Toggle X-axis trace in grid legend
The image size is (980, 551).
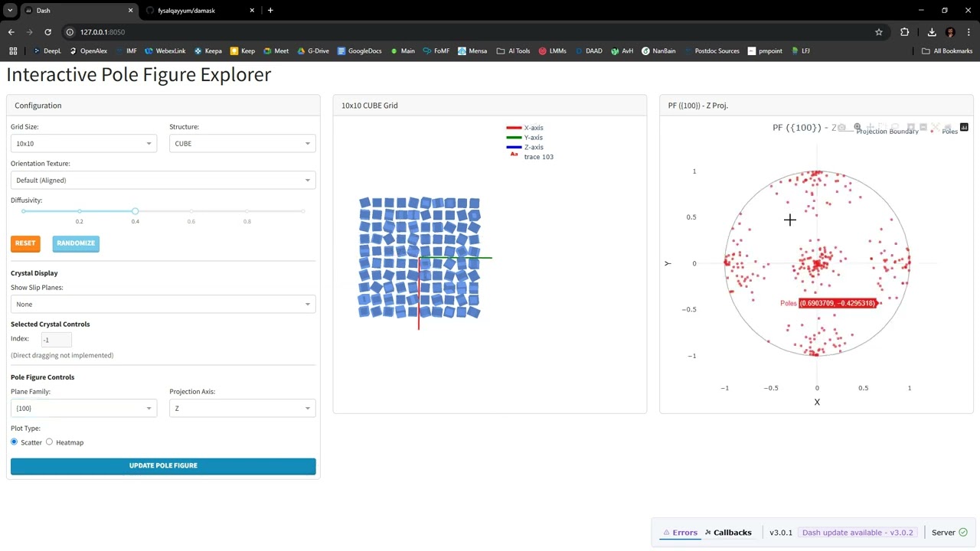click(524, 128)
